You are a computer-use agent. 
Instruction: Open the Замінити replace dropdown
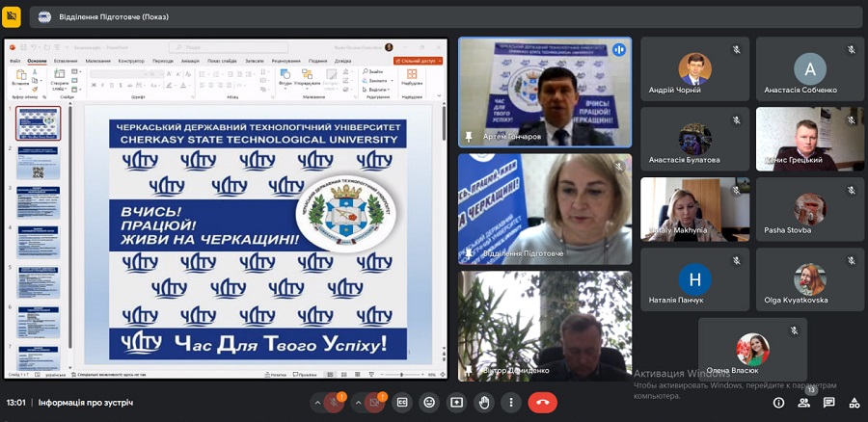(x=376, y=80)
